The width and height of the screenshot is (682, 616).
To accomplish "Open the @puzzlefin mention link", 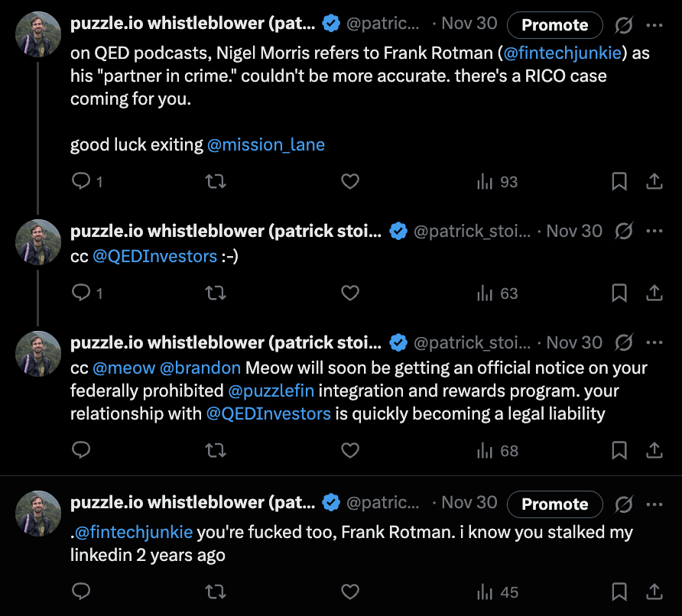I will 271,391.
